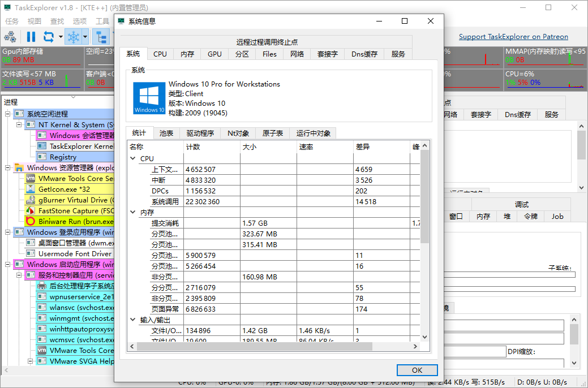
Task: Click the FastStone Capture icon
Action: [31, 210]
